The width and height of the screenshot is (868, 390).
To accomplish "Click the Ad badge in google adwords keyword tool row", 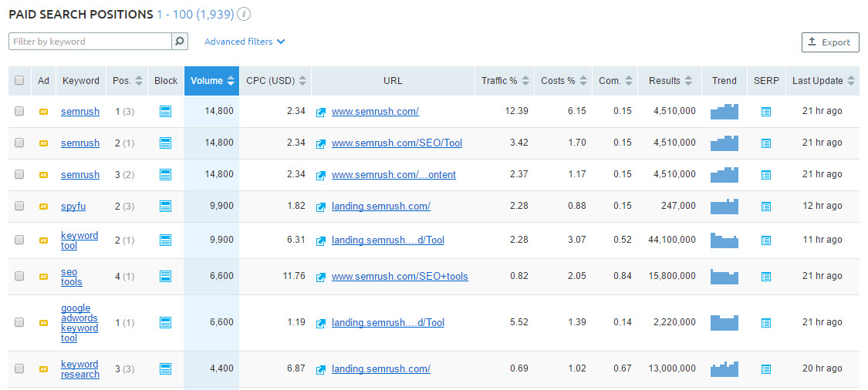I will click(x=43, y=323).
